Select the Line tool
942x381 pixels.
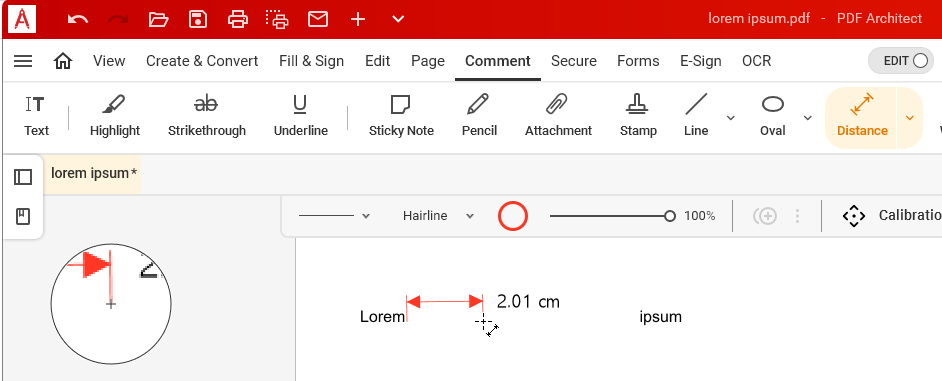[x=696, y=116]
